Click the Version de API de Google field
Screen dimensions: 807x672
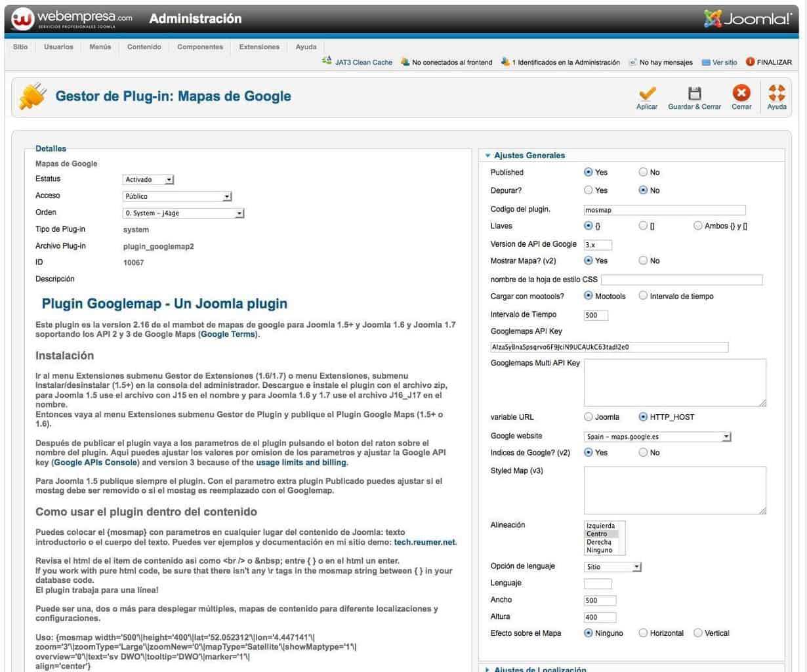[x=598, y=245]
